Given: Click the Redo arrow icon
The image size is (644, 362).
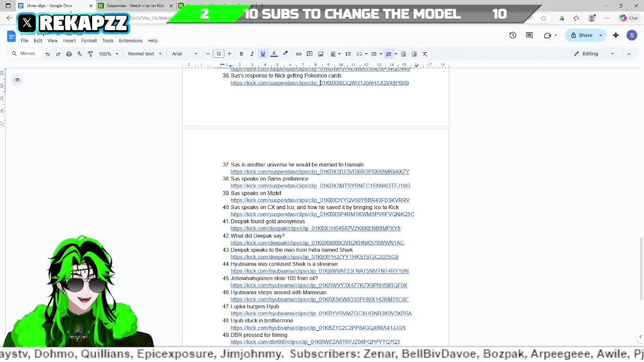Looking at the screenshot, I should click(x=58, y=54).
